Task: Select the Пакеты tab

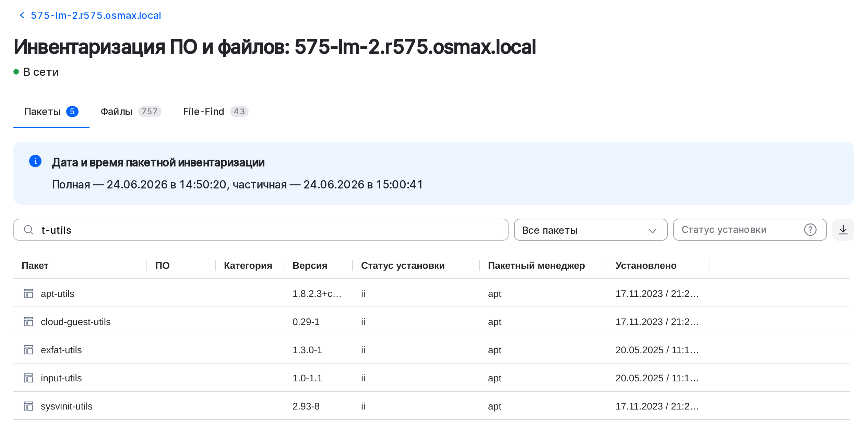Action: [x=51, y=112]
